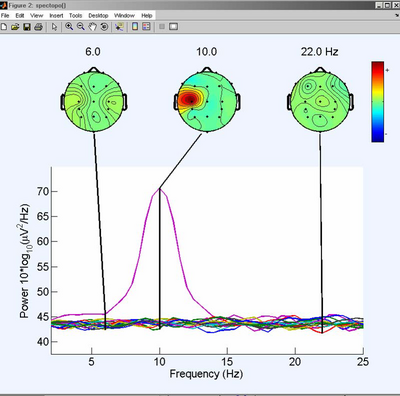
Task: Click the MATLAB logo in the title bar
Action: coord(3,5)
